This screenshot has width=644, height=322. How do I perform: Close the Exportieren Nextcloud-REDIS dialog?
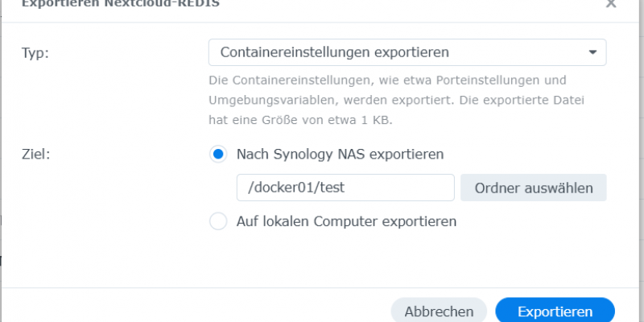(x=610, y=4)
